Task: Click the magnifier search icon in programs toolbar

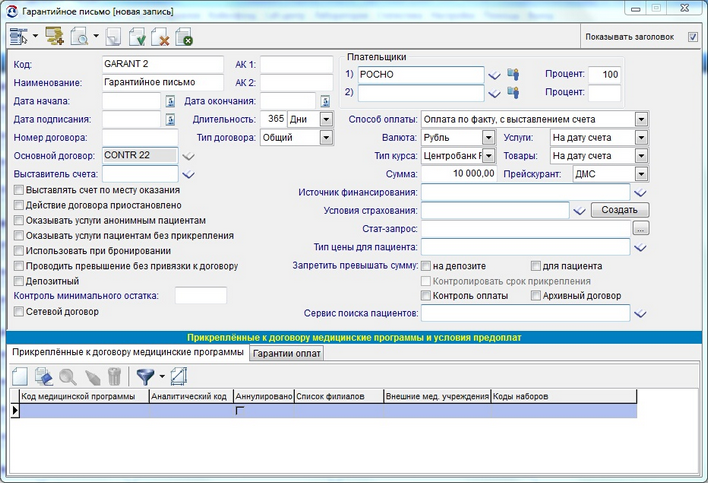Action: pos(68,376)
